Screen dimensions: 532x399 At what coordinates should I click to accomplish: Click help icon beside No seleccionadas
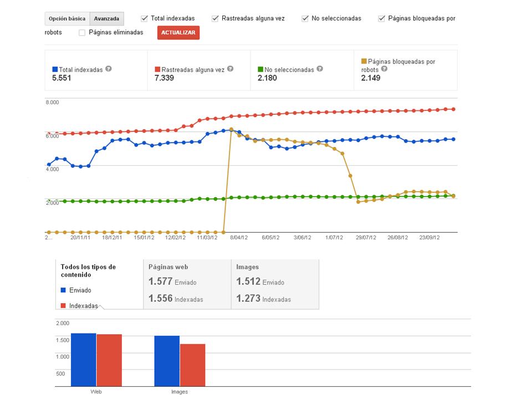tap(320, 69)
